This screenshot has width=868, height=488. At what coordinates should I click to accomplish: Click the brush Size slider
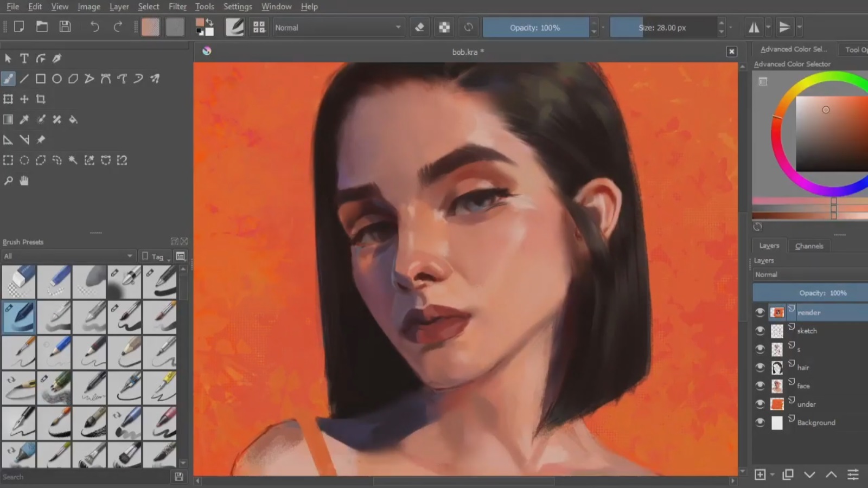click(663, 28)
